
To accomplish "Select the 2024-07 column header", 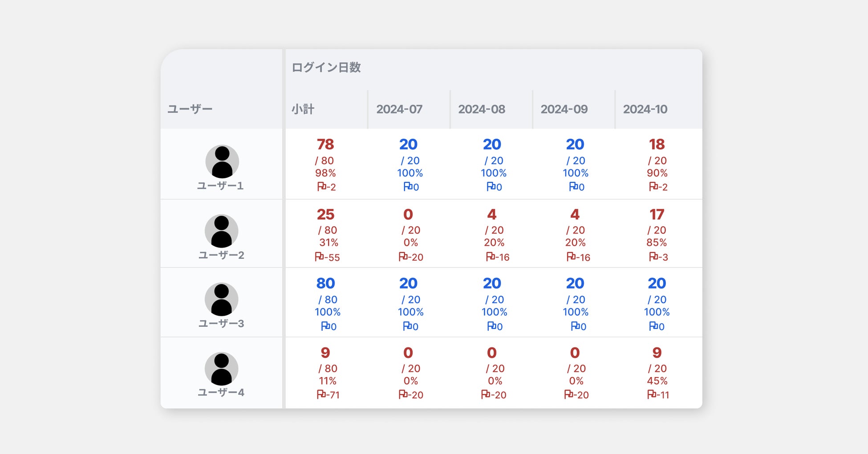I will [x=399, y=109].
